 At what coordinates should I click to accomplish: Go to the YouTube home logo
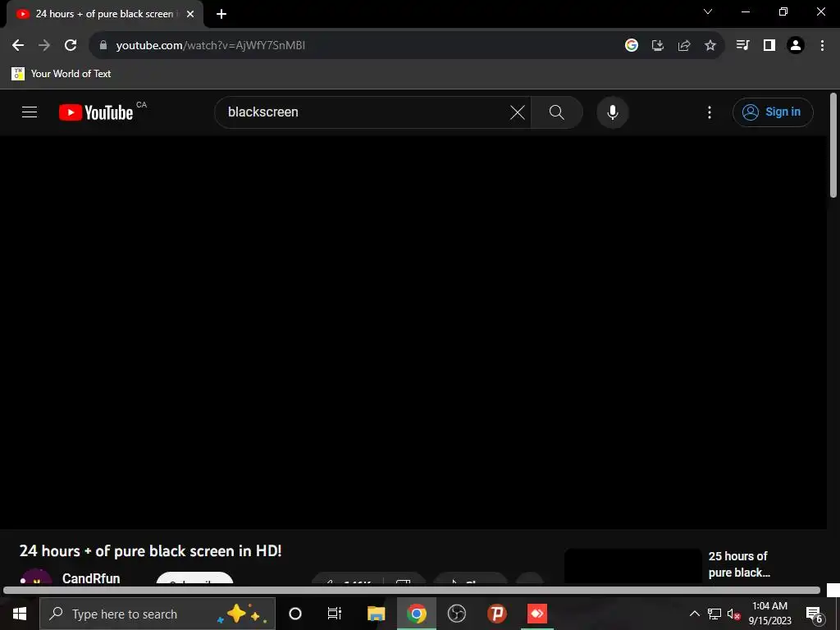[x=96, y=112]
